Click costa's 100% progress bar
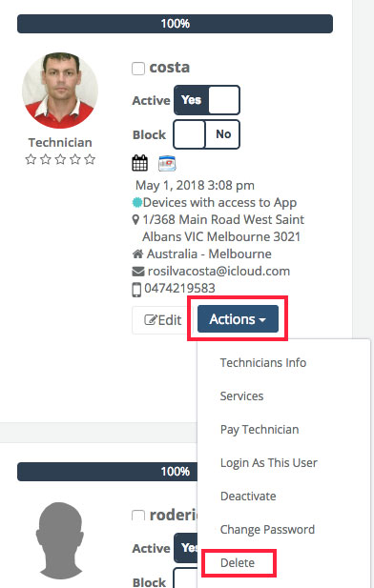Image resolution: width=374 pixels, height=588 pixels. (x=175, y=24)
